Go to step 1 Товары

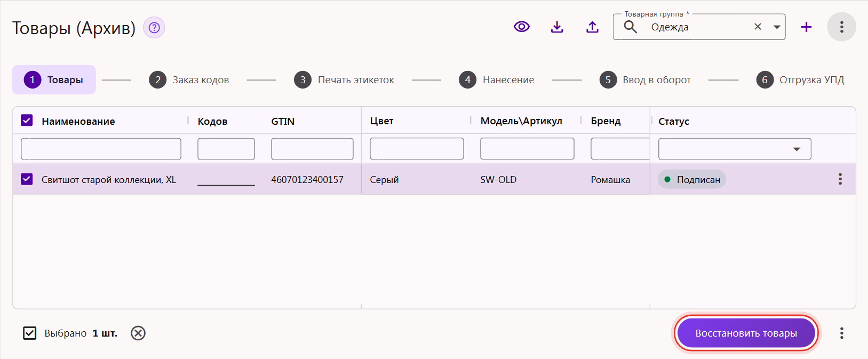54,80
